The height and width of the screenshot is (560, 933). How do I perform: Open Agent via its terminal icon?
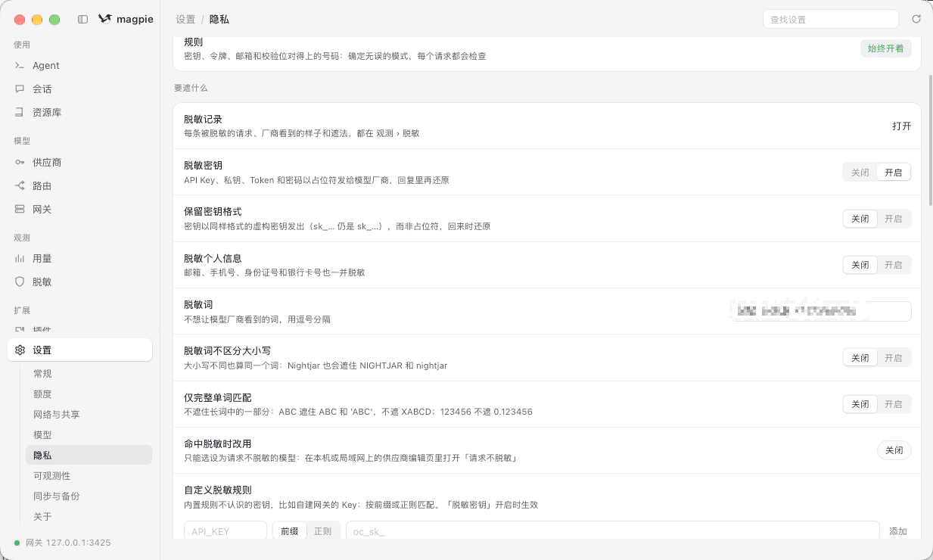point(20,66)
